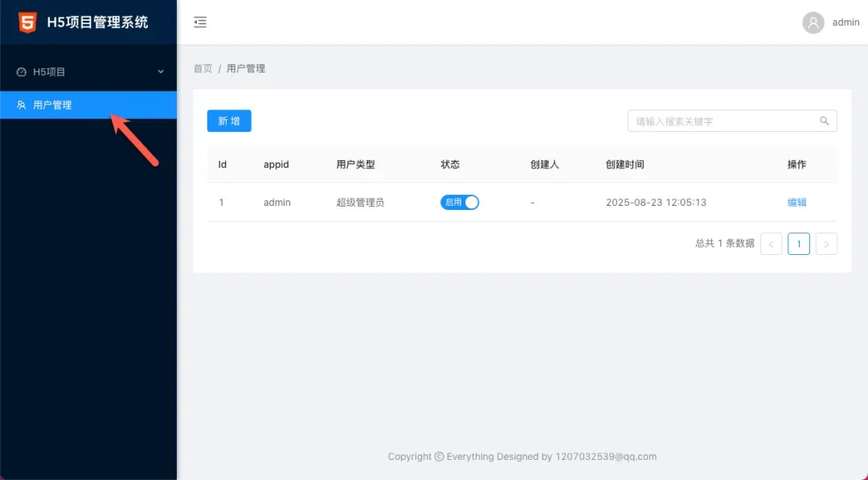Click 编辑 link for admin row
Viewport: 868px width, 480px height.
point(796,203)
